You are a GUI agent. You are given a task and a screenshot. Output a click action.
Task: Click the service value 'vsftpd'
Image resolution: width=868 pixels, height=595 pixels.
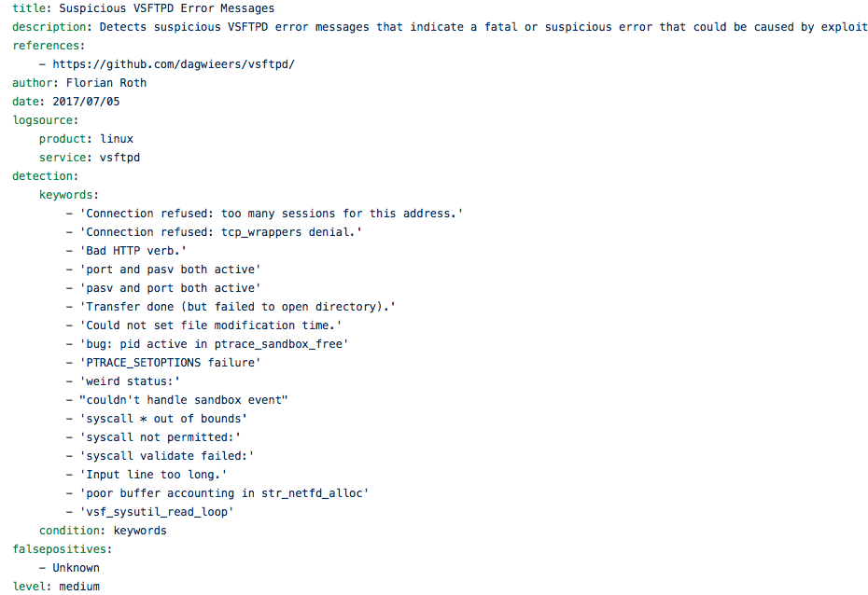[119, 158]
